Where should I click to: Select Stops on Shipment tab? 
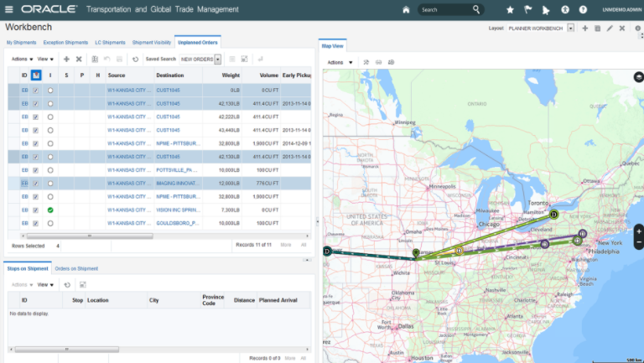pyautogui.click(x=28, y=268)
